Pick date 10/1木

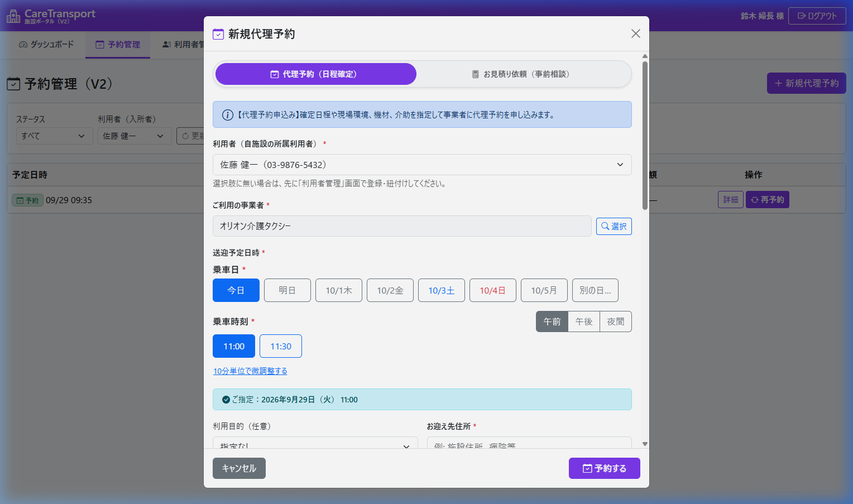[339, 290]
